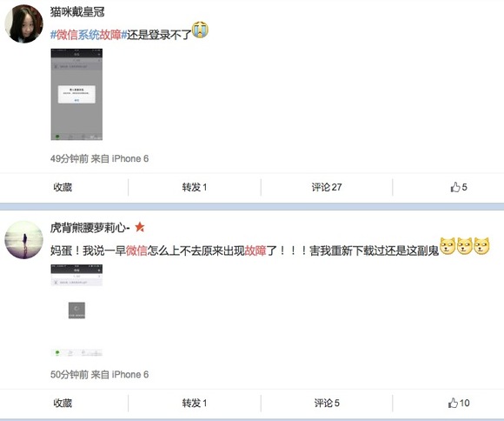Click the 49分钟前 timestamp of the first post
Viewport: 504px width, 421px height.
click(70, 158)
